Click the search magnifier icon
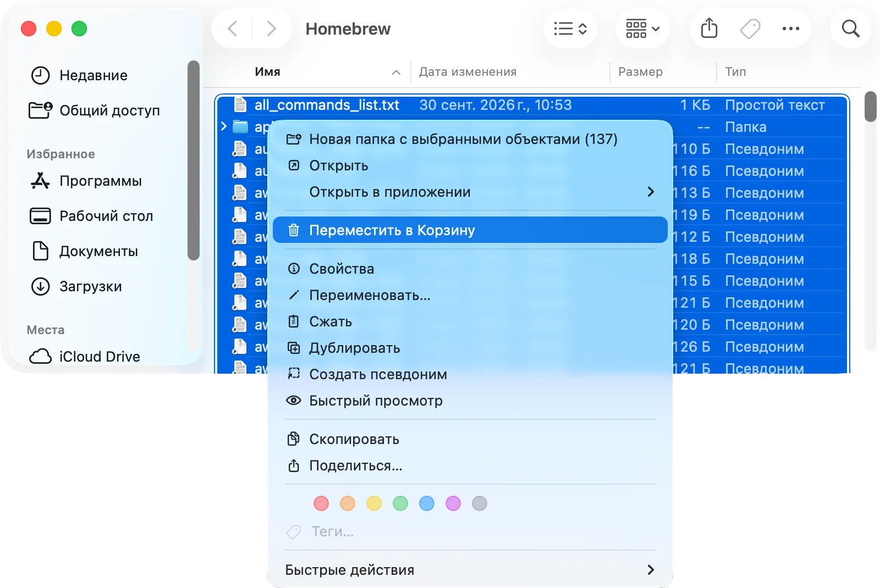The image size is (880, 588). pyautogui.click(x=850, y=29)
